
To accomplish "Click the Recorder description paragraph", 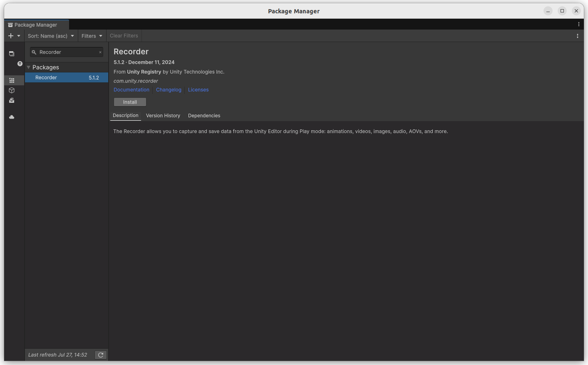I will point(280,132).
